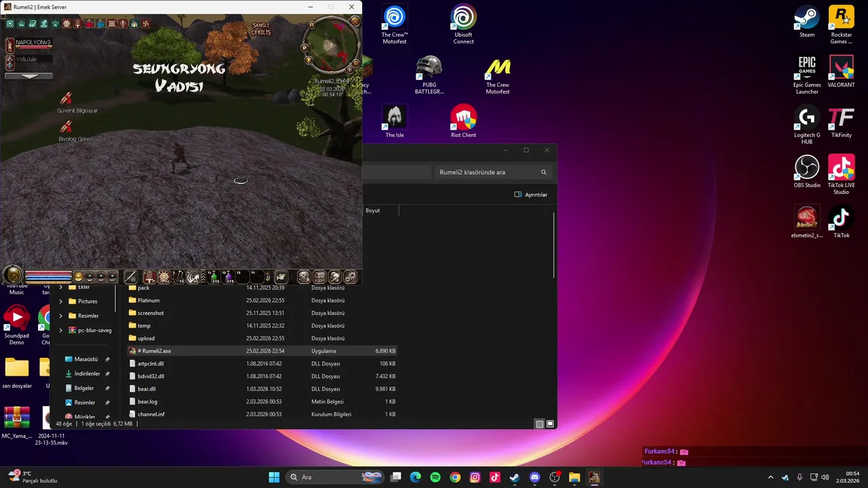Launch the VALORANT desktop shortcut

click(841, 72)
